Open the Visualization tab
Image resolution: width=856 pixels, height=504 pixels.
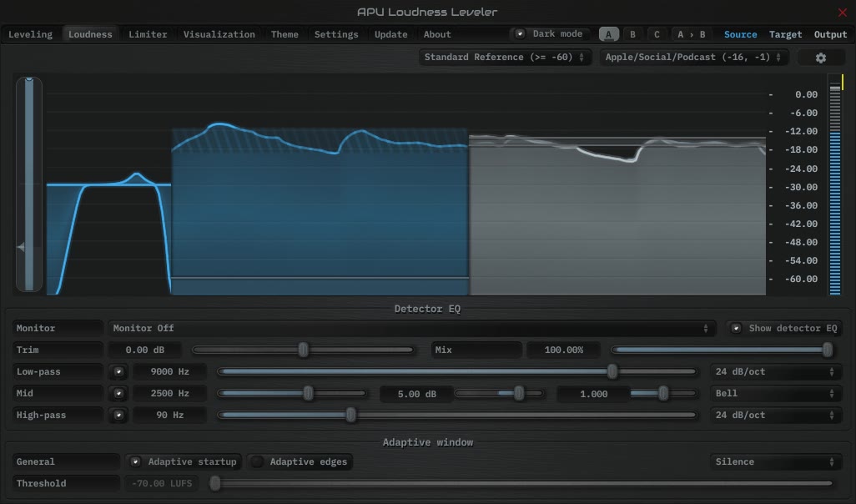[x=219, y=34]
